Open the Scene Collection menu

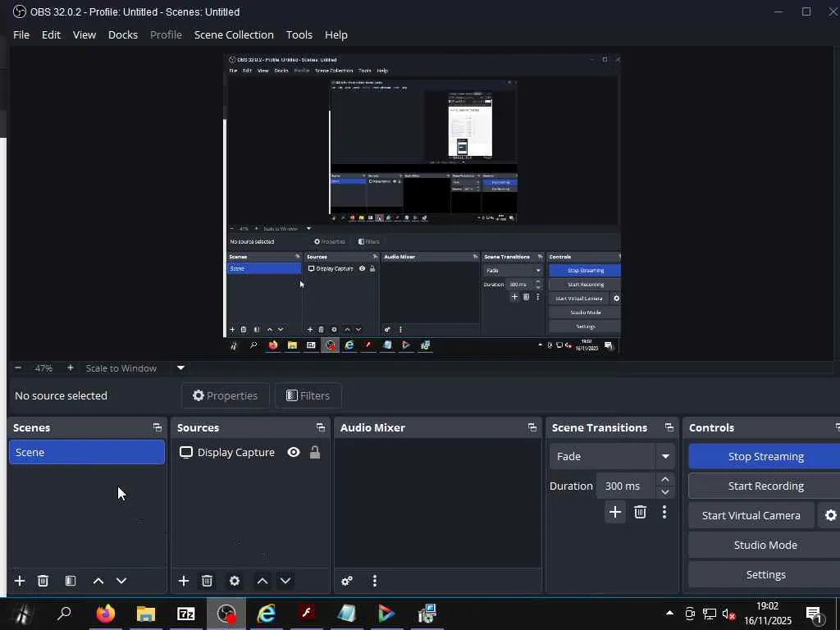234,34
